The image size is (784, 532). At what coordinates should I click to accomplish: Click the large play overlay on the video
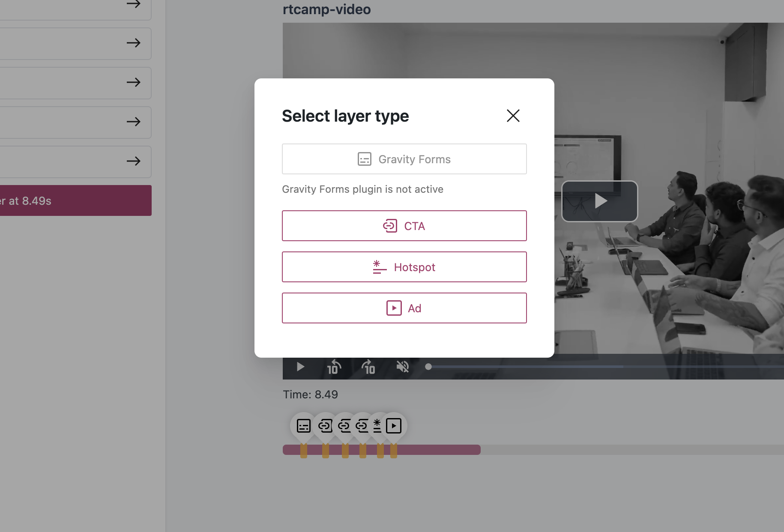(x=599, y=201)
